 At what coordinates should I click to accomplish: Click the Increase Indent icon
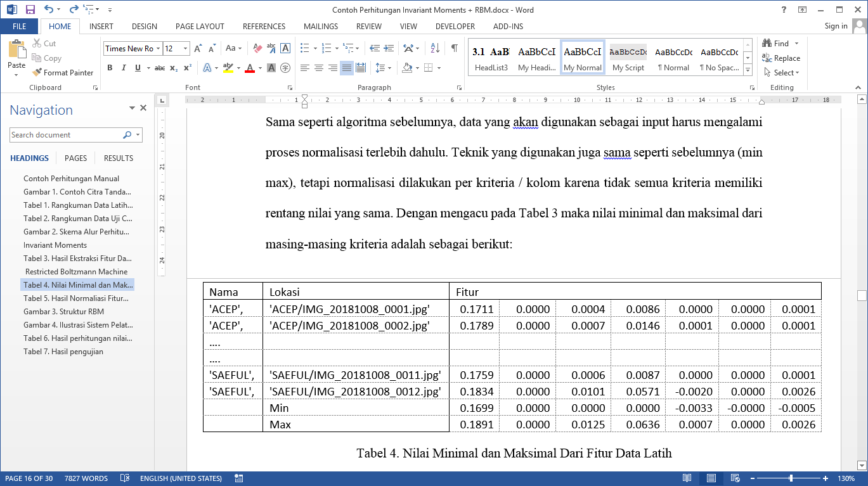tap(388, 48)
